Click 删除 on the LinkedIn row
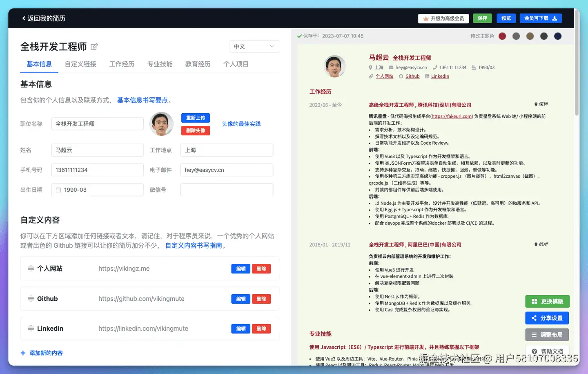588x374 pixels. click(261, 328)
